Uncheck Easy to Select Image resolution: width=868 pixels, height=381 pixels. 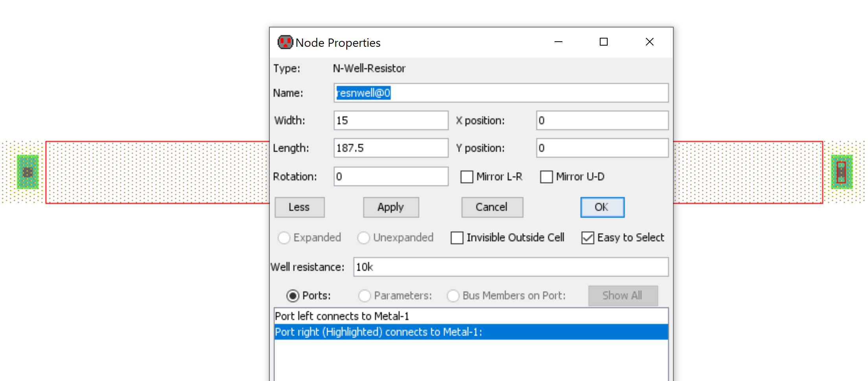(588, 238)
